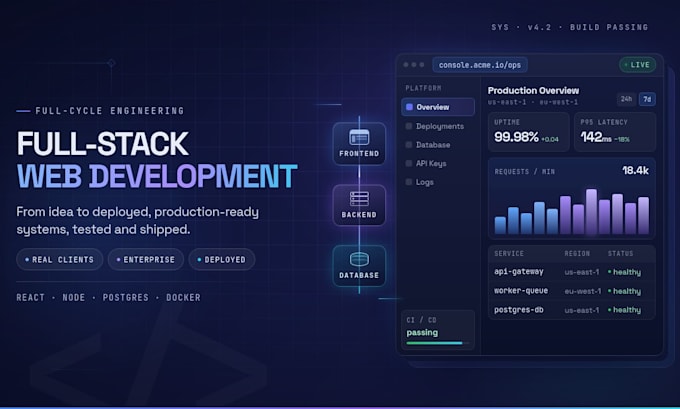The width and height of the screenshot is (680, 409).
Task: Select the 7d time range
Action: (x=647, y=99)
